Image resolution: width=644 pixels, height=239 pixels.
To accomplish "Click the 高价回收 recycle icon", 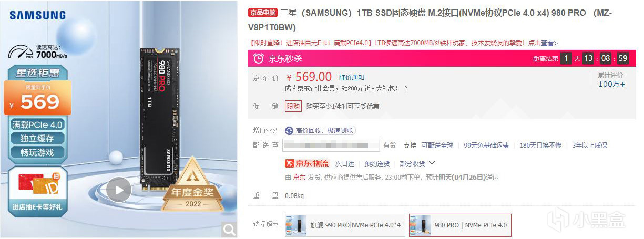I will pyautogui.click(x=289, y=130).
